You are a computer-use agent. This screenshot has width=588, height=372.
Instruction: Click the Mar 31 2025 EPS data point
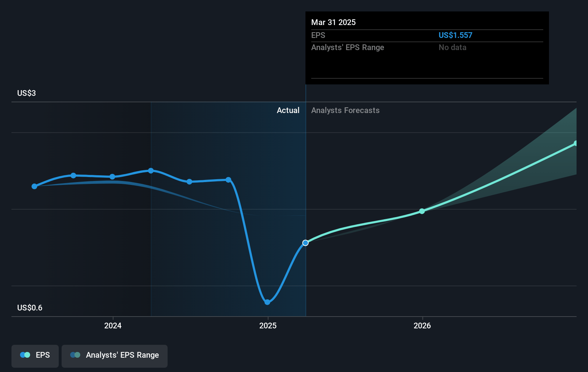[305, 243]
